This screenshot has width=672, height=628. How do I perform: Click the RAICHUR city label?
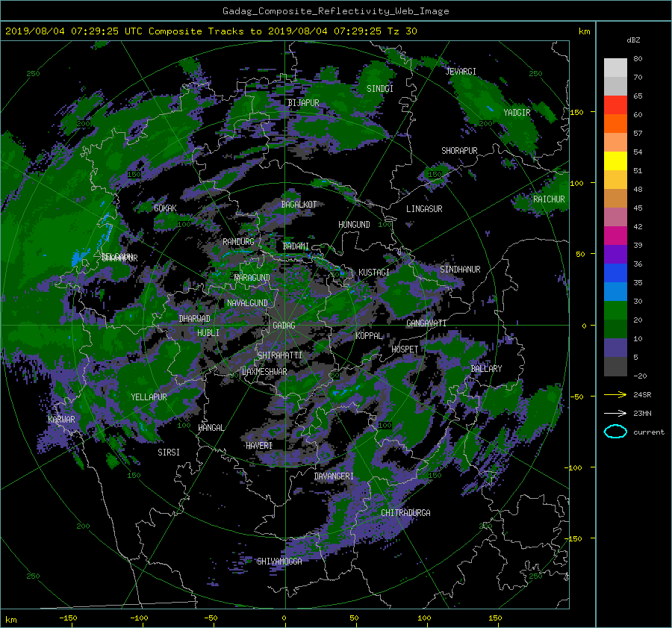coord(549,199)
